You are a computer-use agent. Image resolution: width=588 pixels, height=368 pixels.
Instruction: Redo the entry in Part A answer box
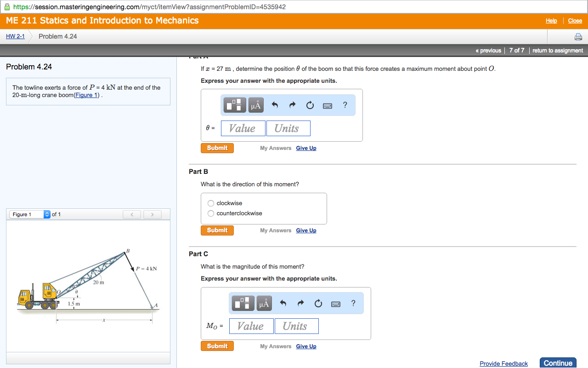(x=292, y=105)
